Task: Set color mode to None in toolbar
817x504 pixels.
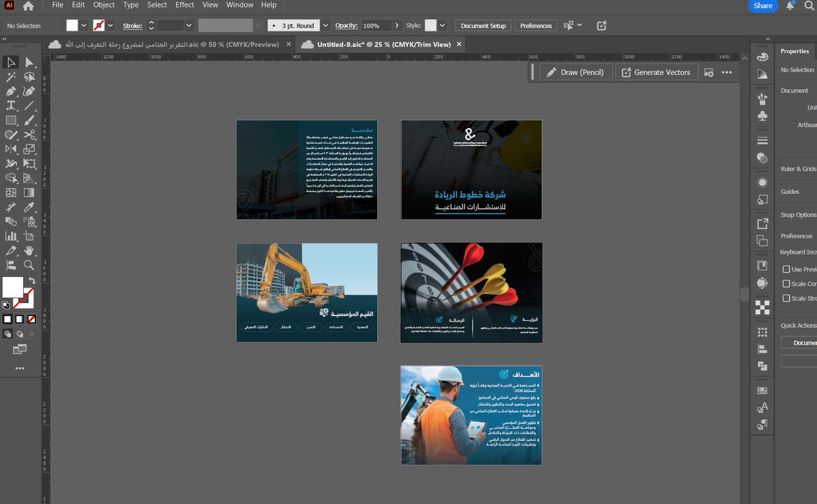Action: pos(31,319)
